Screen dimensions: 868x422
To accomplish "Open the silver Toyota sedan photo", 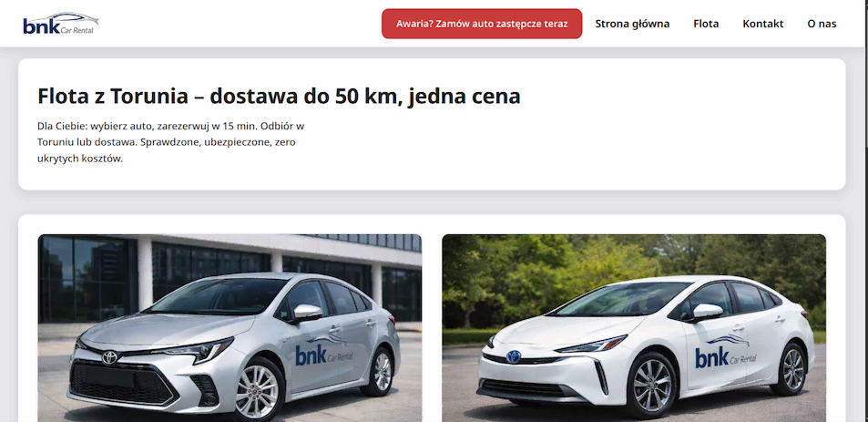I will 230,328.
